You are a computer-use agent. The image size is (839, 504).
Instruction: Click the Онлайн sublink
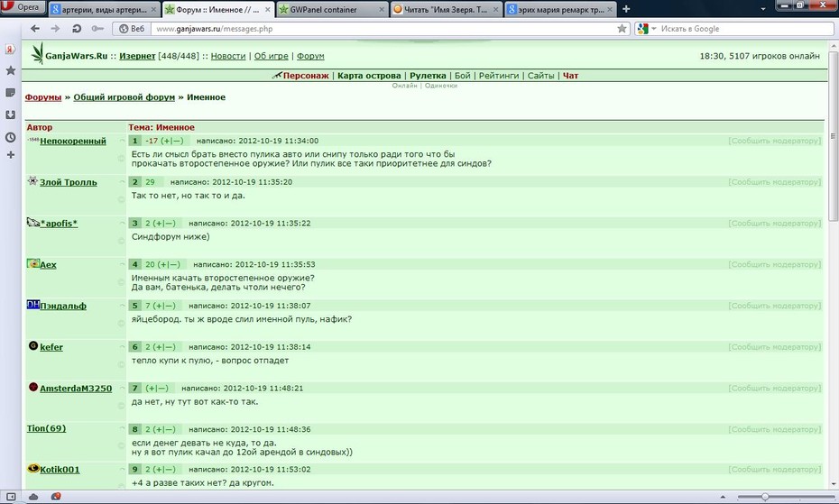404,86
